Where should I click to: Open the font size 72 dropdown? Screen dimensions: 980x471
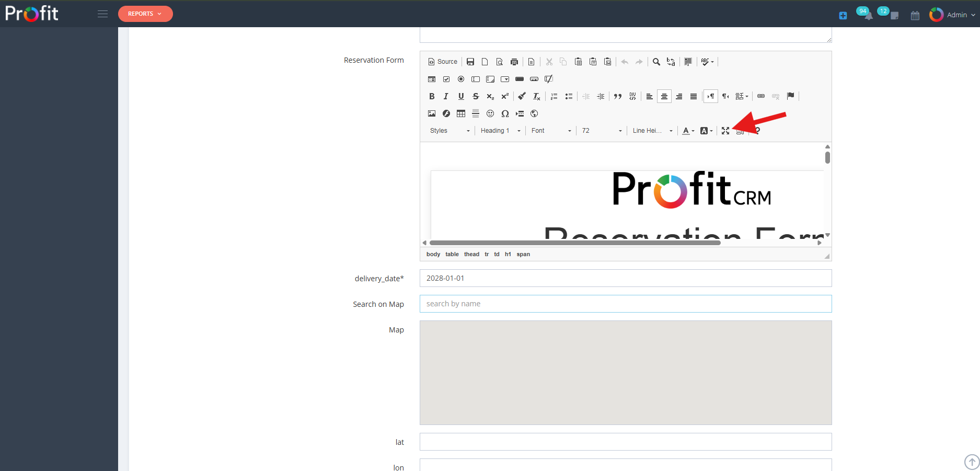[601, 130]
